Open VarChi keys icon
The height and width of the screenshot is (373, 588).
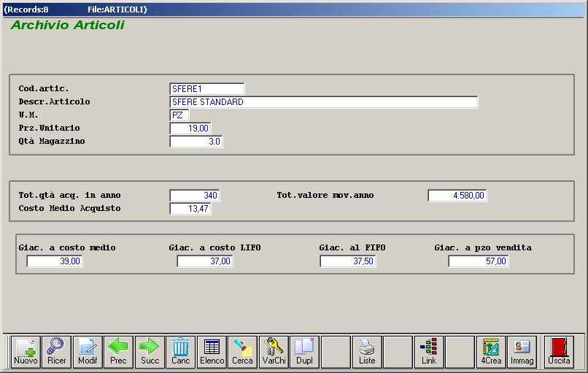[x=274, y=352]
